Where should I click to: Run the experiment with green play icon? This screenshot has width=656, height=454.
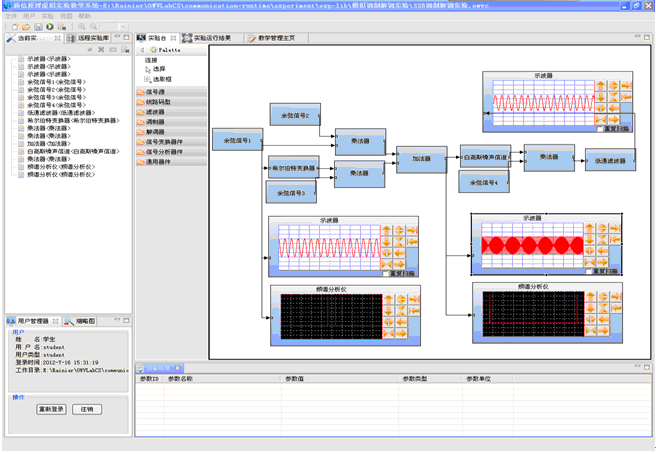51,27
